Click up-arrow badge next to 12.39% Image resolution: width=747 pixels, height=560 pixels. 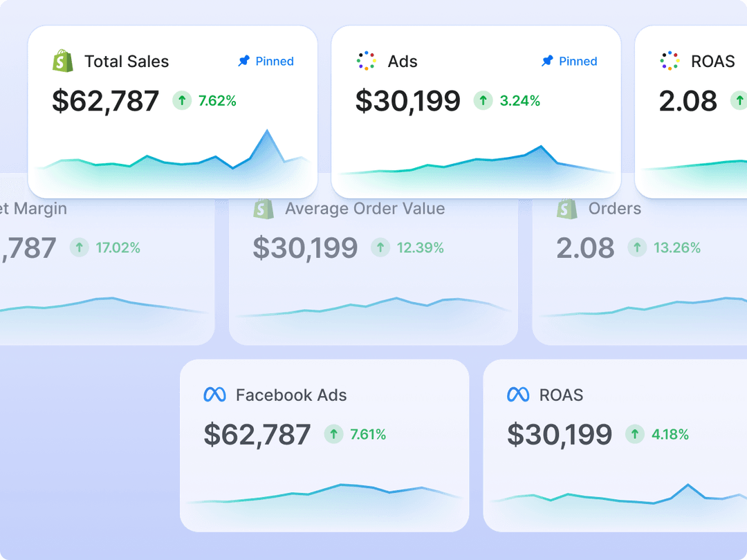(380, 248)
